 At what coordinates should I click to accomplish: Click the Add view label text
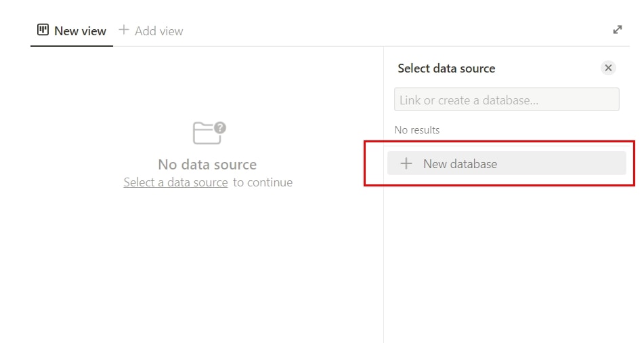(x=159, y=31)
